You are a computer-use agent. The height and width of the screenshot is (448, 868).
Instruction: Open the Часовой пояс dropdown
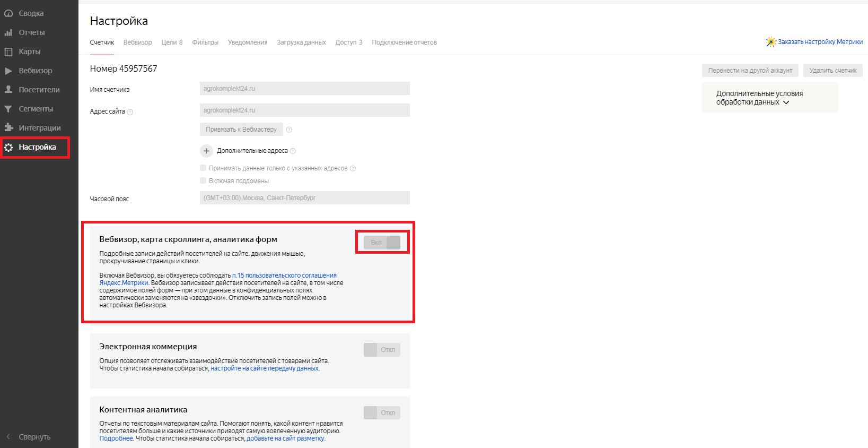304,198
